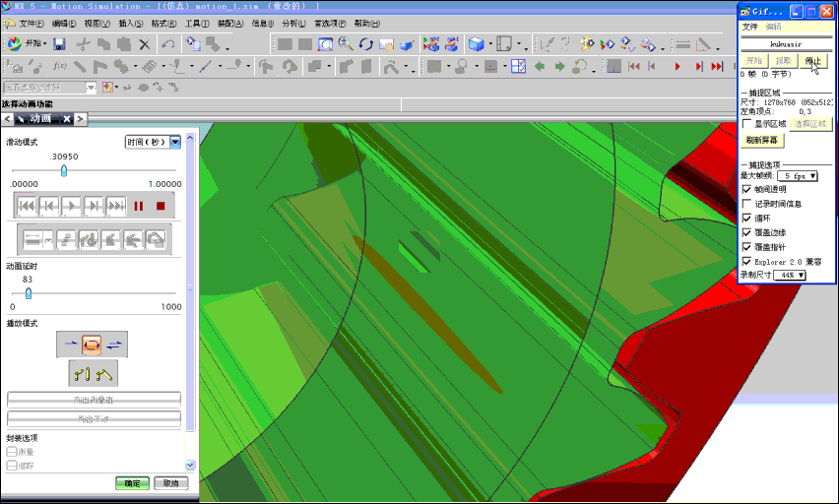
Task: Toggle the 帧间透明 checkbox
Action: pyautogui.click(x=747, y=189)
